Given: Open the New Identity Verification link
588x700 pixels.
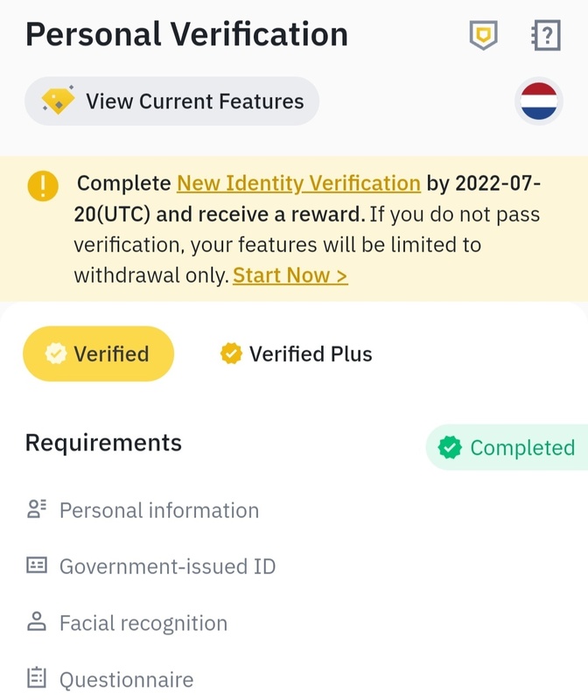Looking at the screenshot, I should pos(297,183).
